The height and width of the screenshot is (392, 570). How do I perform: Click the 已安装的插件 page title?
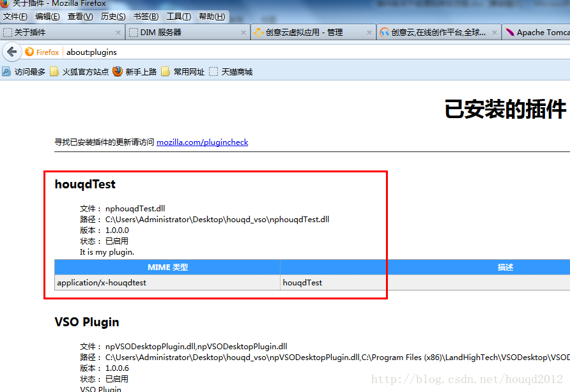[505, 109]
